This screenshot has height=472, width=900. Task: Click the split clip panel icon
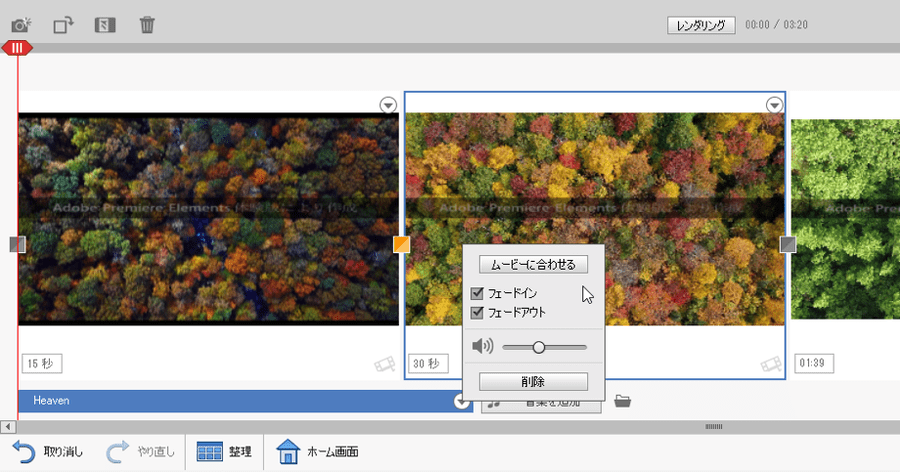tap(105, 25)
